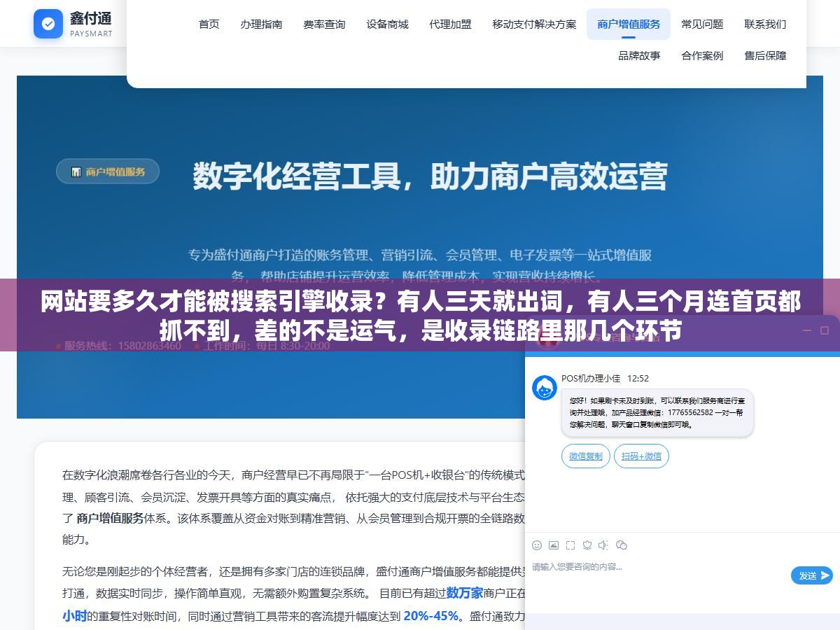Viewport: 840px width, 630px height.
Task: Click the bold 商户增值服务 text in article
Action: click(x=110, y=519)
